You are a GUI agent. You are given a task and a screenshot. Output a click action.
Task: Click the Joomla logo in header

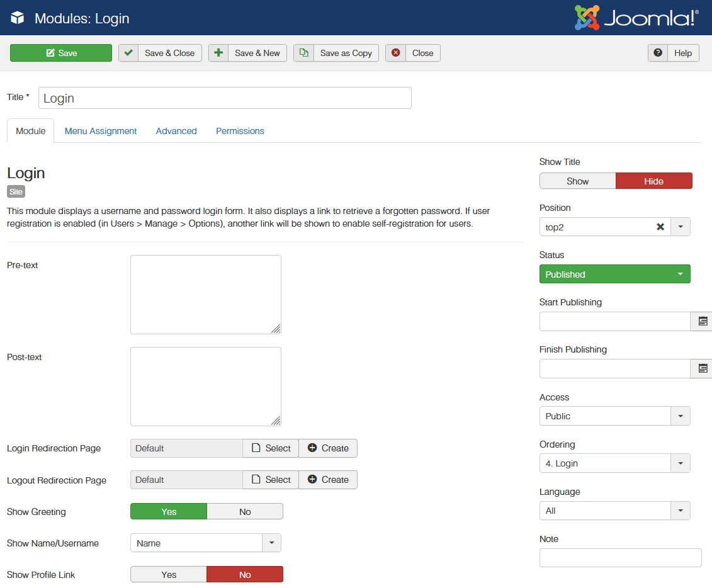(x=636, y=18)
